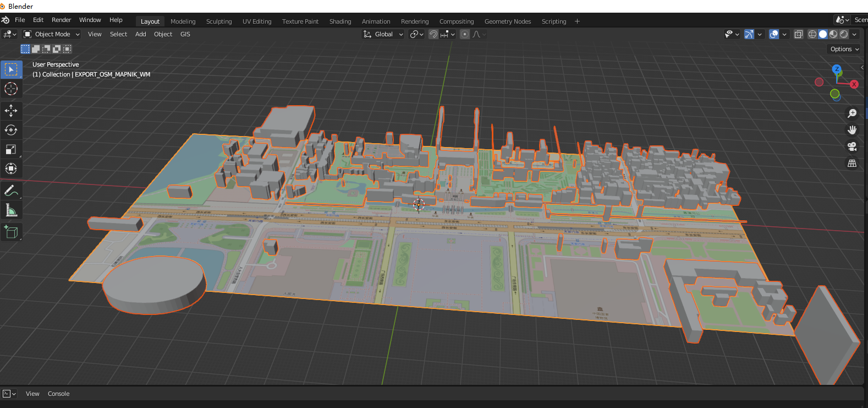
Task: Open the shading options dropdown arrow
Action: (854, 34)
